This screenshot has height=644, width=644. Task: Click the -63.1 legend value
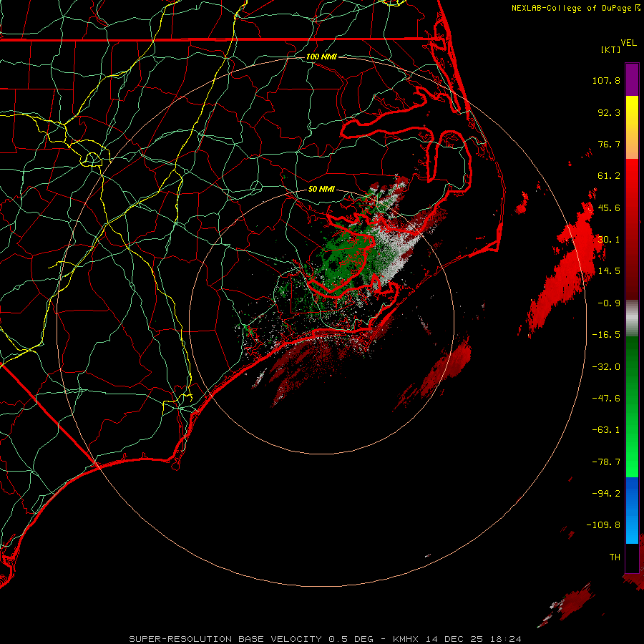click(606, 430)
